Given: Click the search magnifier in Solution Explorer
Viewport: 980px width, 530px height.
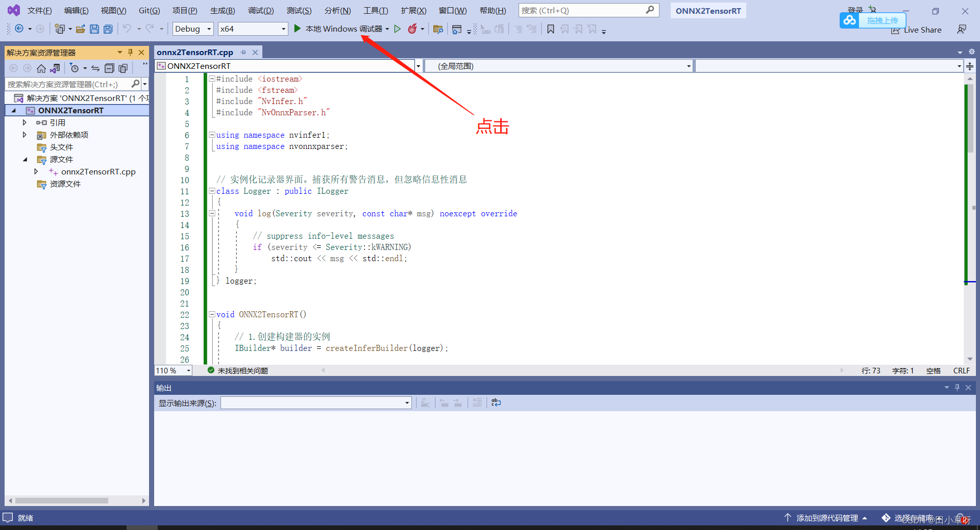Looking at the screenshot, I should click(135, 84).
